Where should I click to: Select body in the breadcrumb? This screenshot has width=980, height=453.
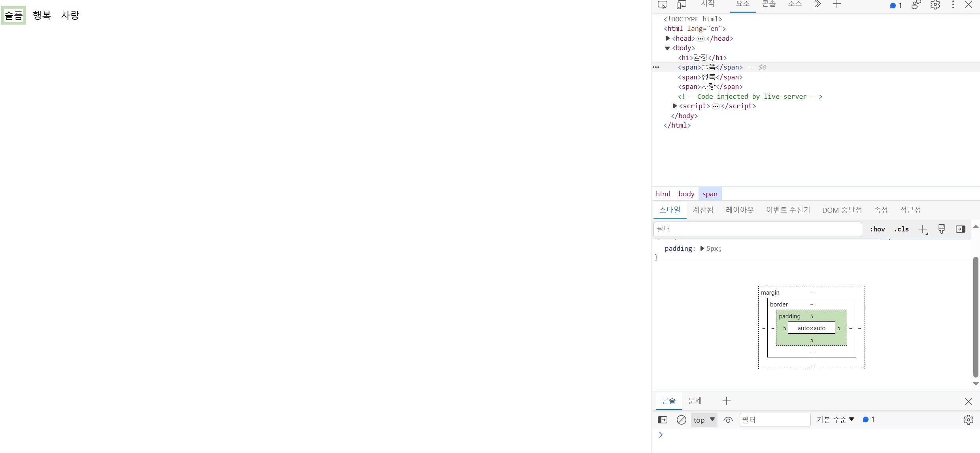pos(686,194)
